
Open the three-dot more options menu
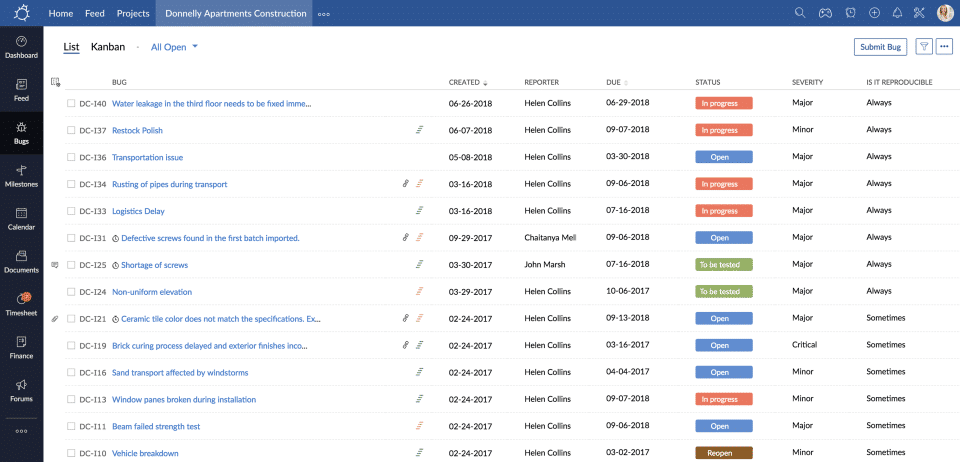point(944,47)
